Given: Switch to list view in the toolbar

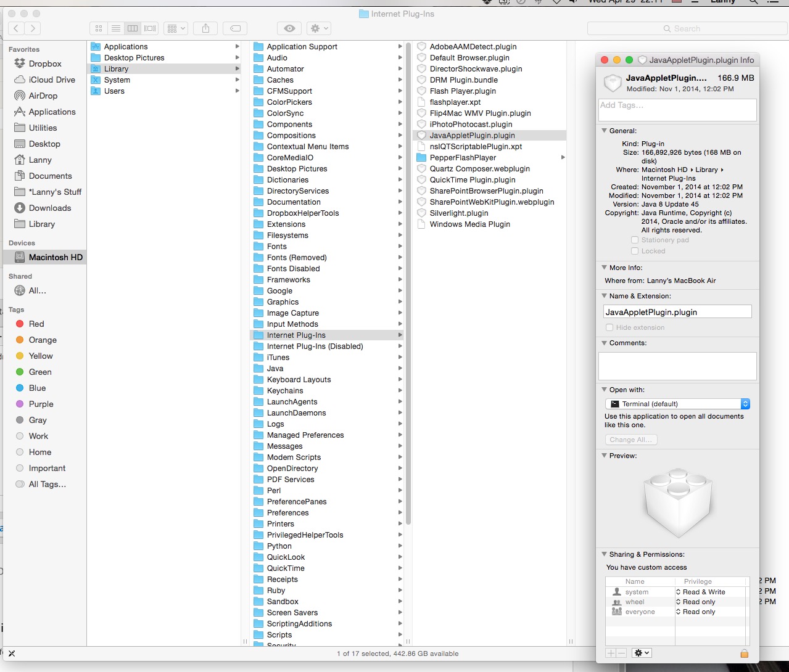Looking at the screenshot, I should pyautogui.click(x=116, y=28).
